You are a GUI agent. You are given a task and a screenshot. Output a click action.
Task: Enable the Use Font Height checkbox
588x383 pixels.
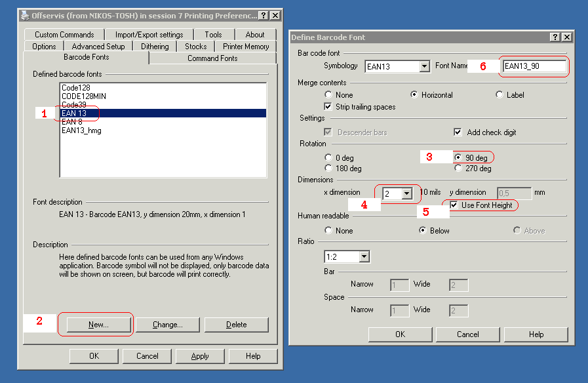coord(454,205)
